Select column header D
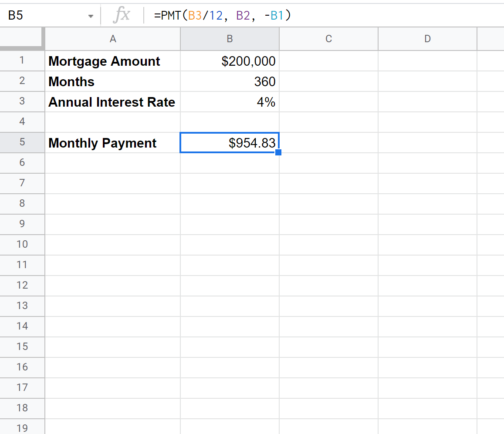 click(x=427, y=39)
